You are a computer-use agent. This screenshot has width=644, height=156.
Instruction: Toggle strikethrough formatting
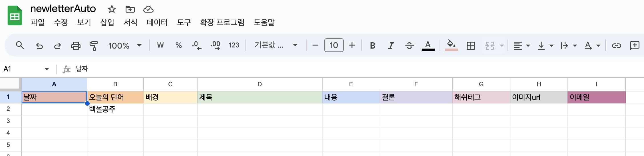point(409,45)
